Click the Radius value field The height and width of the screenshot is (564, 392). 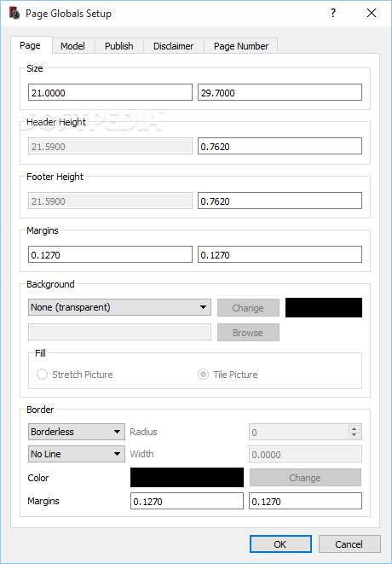298,432
